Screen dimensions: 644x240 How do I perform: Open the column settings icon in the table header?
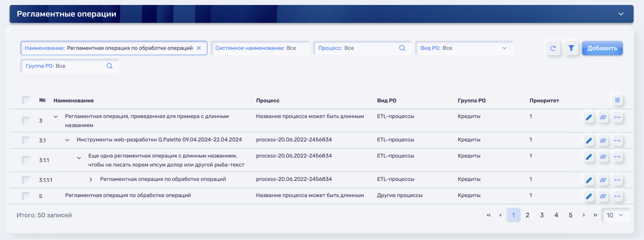click(617, 100)
